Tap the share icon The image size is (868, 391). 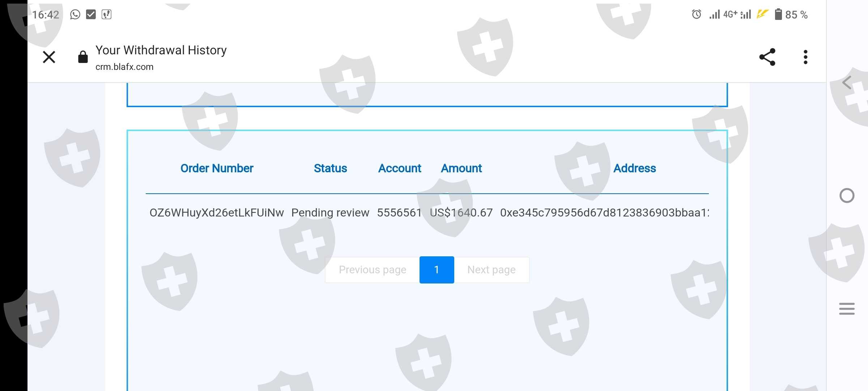point(767,57)
